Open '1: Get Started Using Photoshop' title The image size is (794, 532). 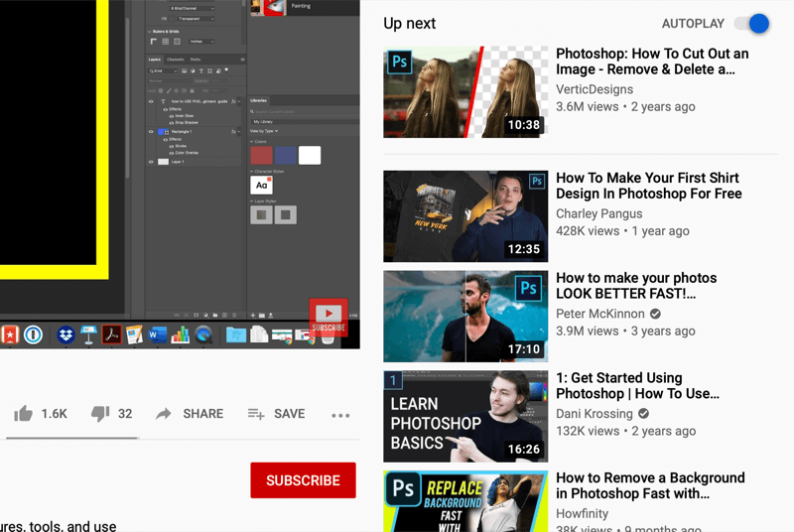(x=637, y=386)
